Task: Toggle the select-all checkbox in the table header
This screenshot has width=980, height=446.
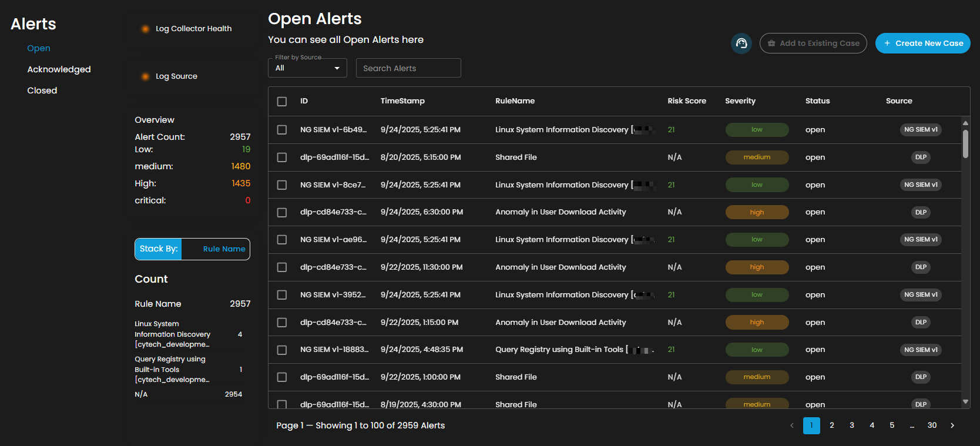Action: [x=282, y=102]
